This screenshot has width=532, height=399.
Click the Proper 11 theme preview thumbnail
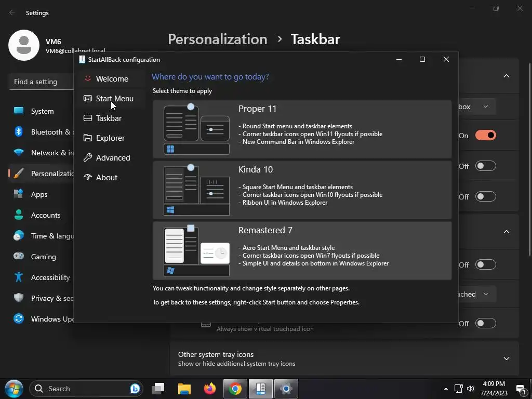[196, 129]
